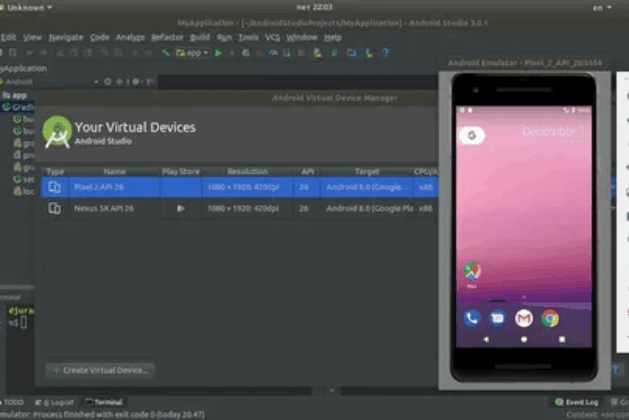Open the Edit menu
This screenshot has height=420, width=629.
8,37
